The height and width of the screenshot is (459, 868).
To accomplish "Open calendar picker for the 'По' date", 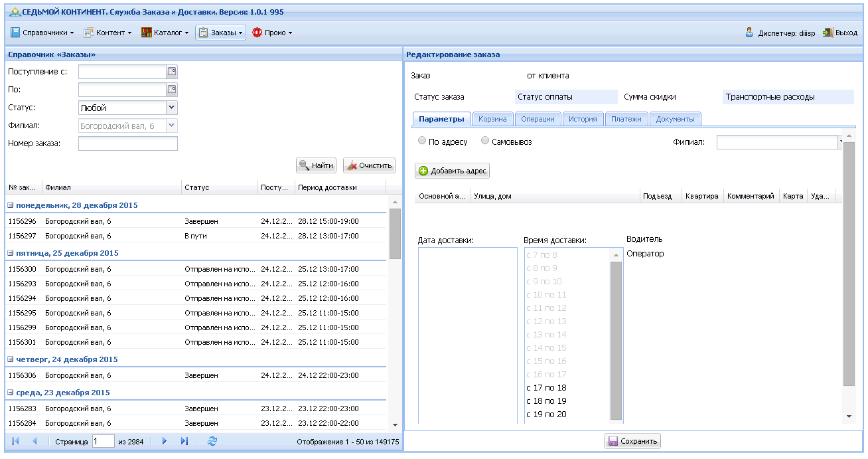I will [172, 90].
